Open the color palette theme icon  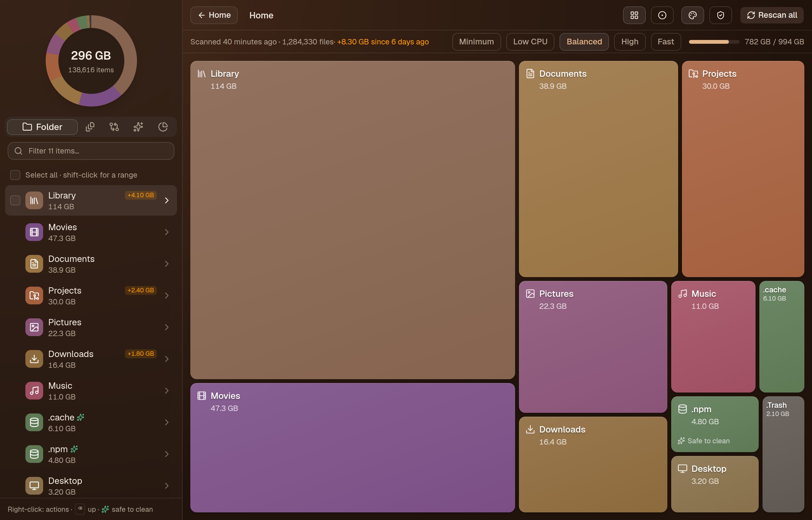pyautogui.click(x=692, y=15)
